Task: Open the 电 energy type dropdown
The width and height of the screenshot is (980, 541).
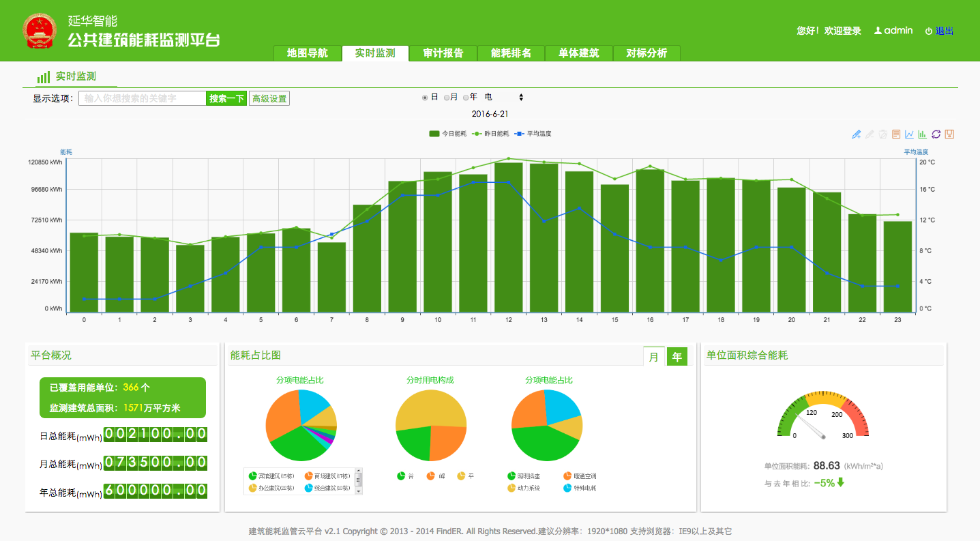Action: pyautogui.click(x=504, y=98)
